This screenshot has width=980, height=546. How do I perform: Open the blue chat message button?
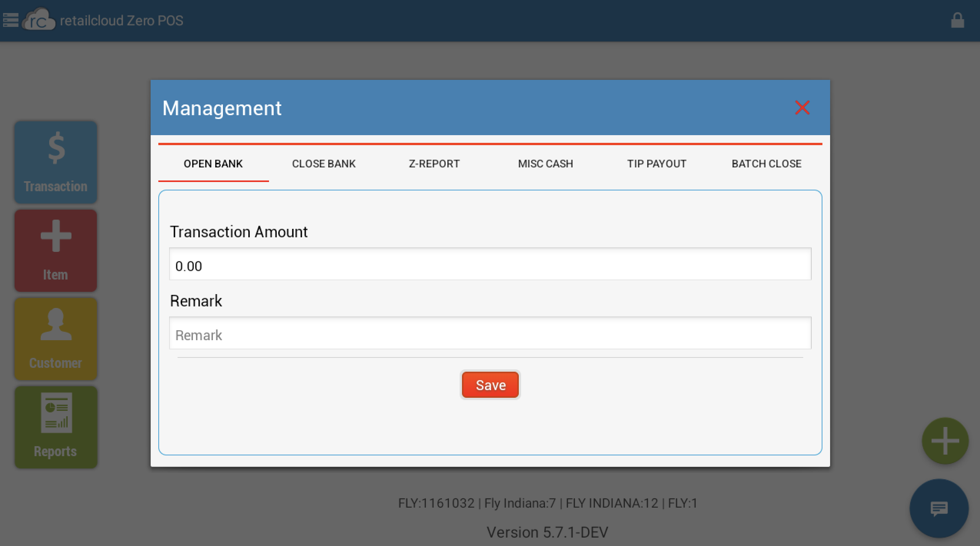[939, 508]
